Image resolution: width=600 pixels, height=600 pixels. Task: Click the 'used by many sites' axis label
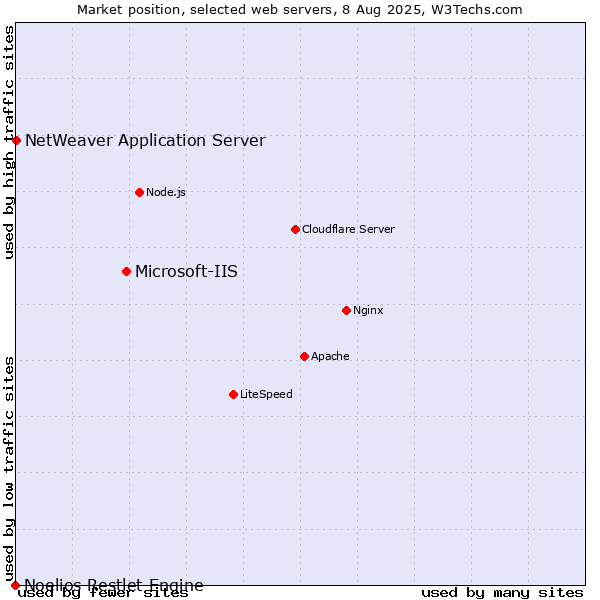502,593
